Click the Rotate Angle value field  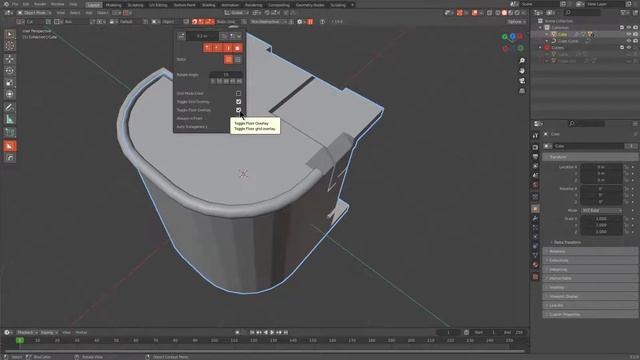(x=226, y=75)
